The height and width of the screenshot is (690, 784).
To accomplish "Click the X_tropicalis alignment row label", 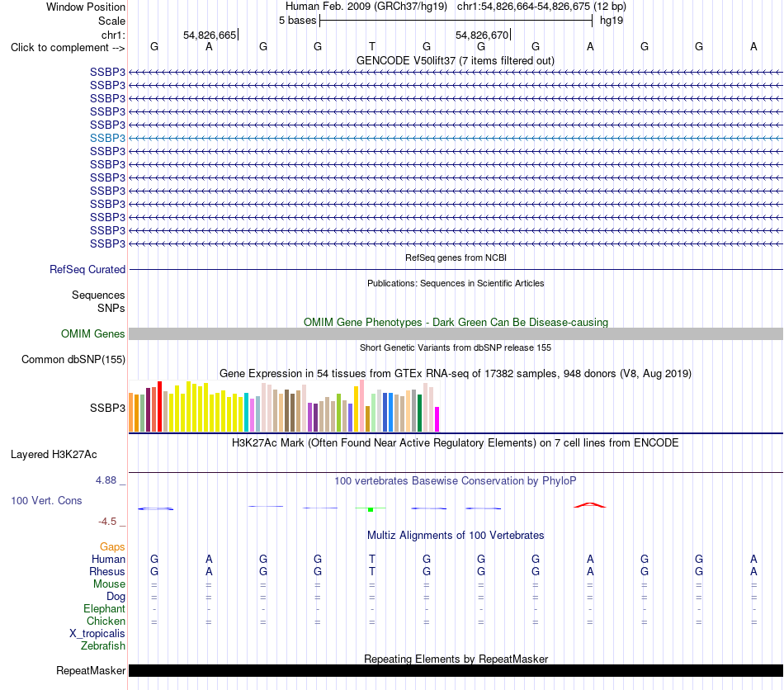I will tap(97, 634).
